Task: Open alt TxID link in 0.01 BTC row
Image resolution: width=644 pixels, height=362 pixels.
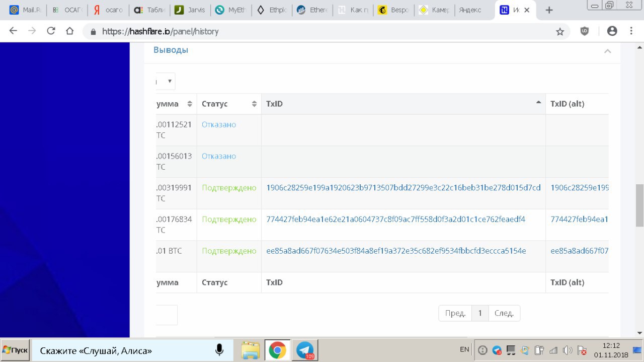Action: point(580,251)
